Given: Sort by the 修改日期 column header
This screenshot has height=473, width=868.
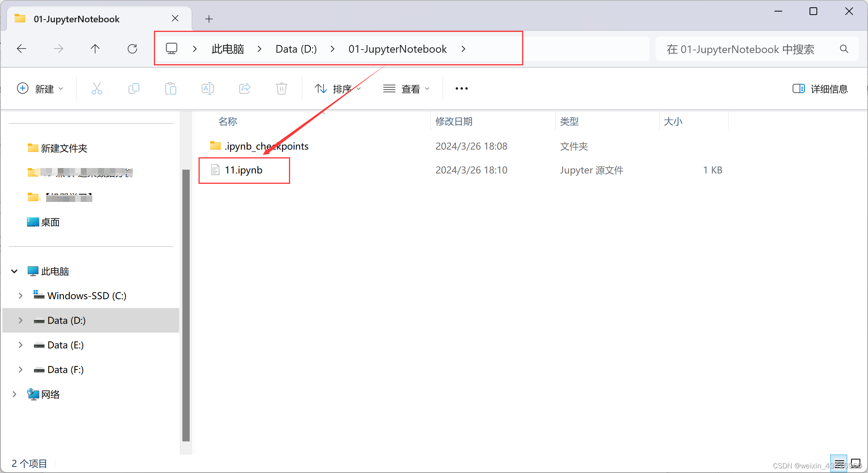Looking at the screenshot, I should [x=454, y=122].
